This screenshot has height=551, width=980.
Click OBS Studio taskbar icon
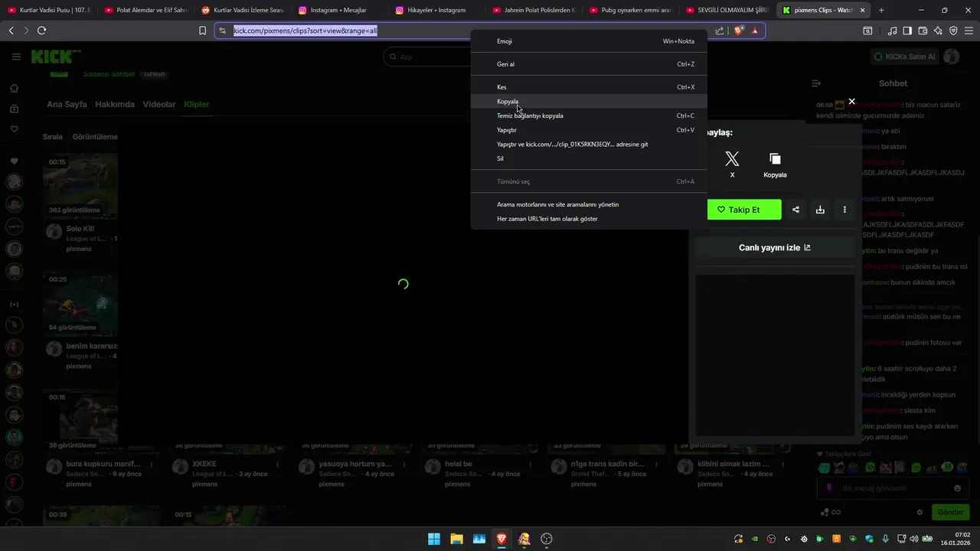[x=547, y=539]
